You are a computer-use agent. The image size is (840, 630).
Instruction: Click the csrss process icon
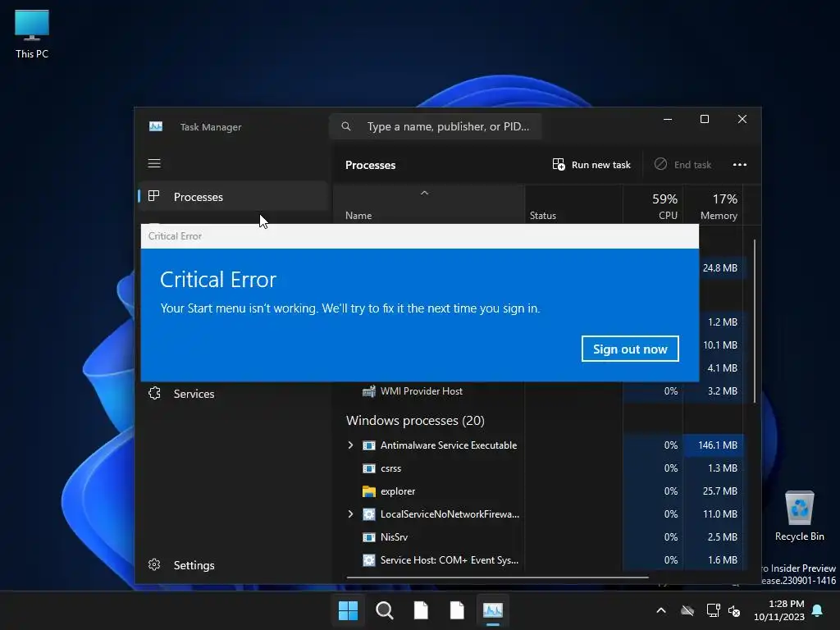[x=369, y=468]
